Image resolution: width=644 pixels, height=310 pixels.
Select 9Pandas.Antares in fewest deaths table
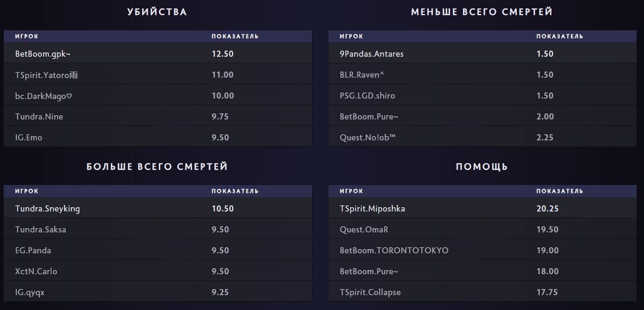tap(372, 54)
